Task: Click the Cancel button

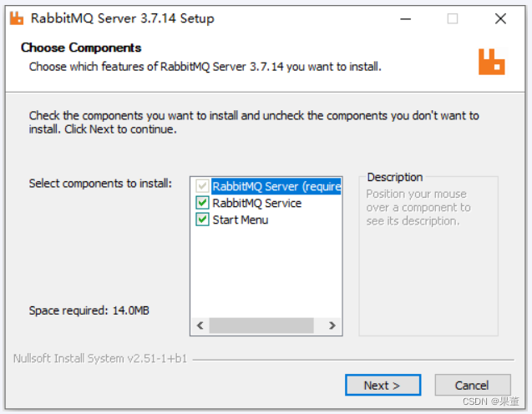Action: coord(472,385)
